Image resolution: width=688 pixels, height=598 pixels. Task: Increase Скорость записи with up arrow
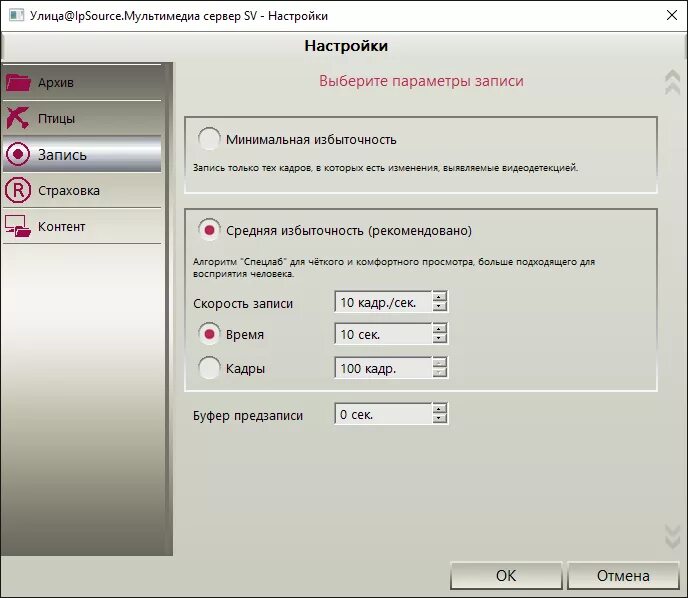coord(439,296)
